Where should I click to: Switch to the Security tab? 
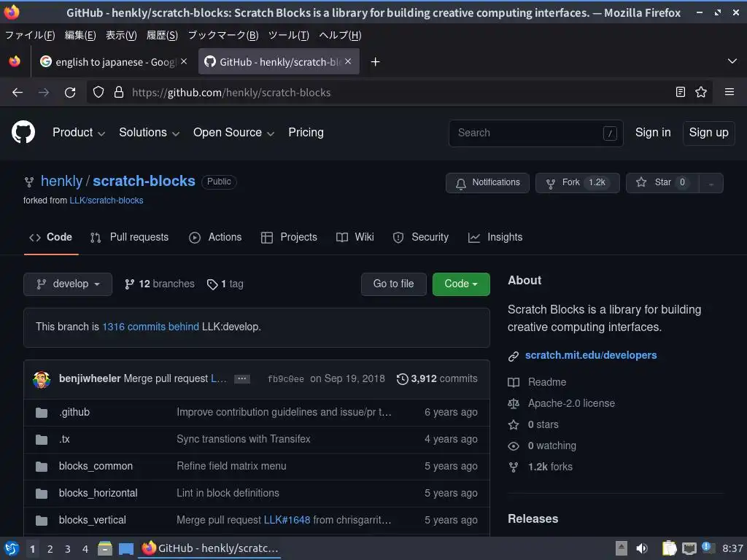tap(421, 237)
